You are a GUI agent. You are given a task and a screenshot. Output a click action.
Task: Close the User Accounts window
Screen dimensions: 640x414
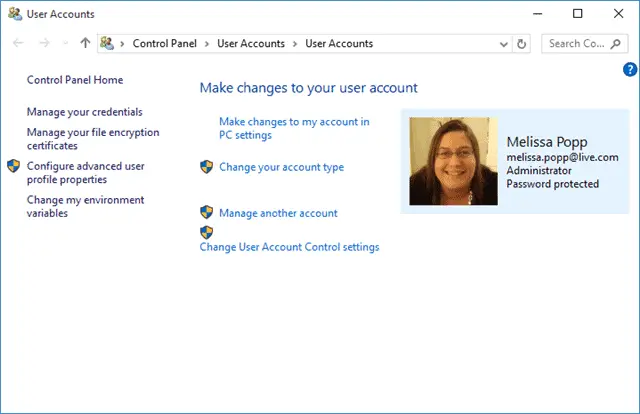coord(618,13)
